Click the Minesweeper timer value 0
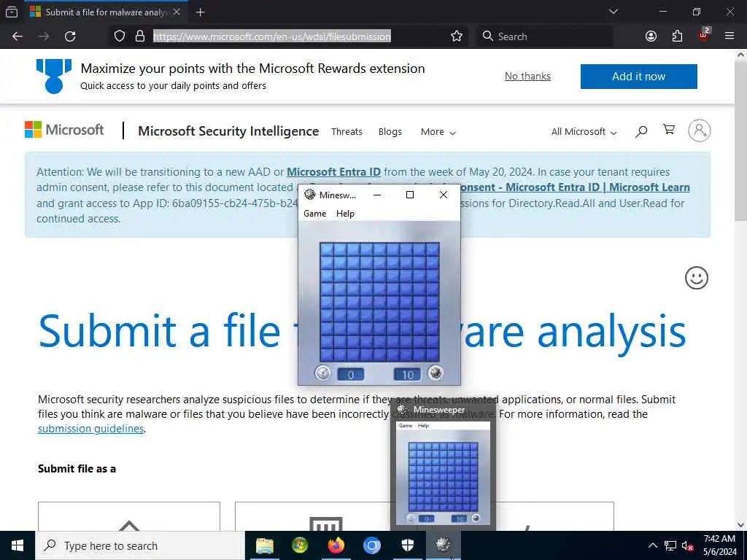 click(x=351, y=374)
